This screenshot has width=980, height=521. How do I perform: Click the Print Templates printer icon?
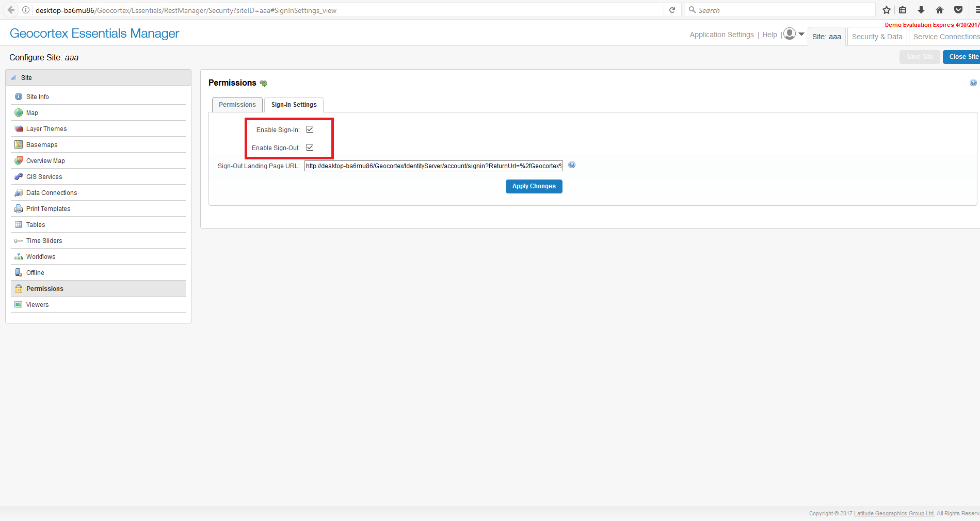pos(19,208)
